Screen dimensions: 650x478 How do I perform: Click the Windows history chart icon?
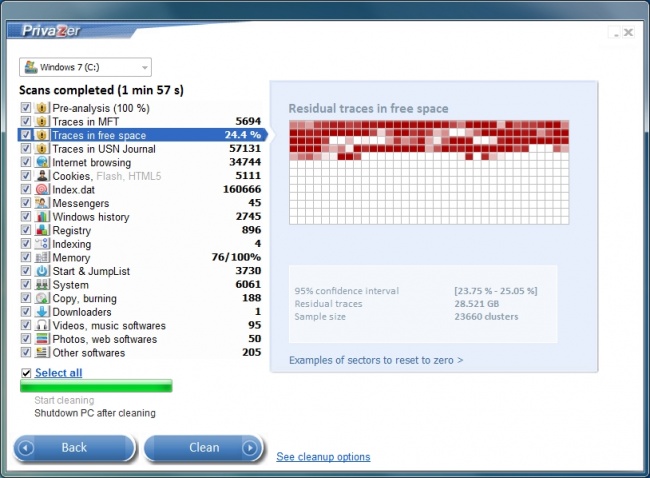tap(42, 217)
